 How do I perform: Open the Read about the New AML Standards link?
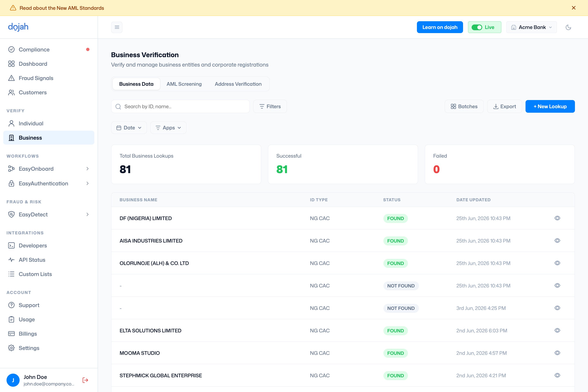(62, 8)
